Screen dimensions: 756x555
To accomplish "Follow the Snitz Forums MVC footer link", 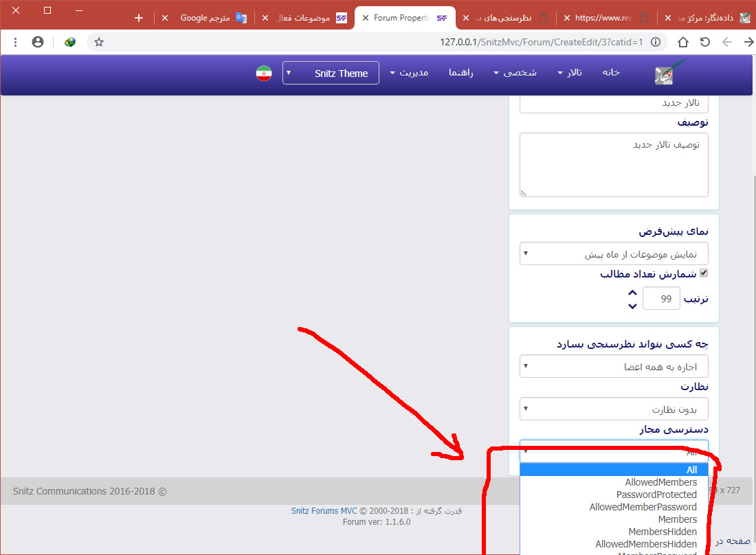I will (x=324, y=511).
